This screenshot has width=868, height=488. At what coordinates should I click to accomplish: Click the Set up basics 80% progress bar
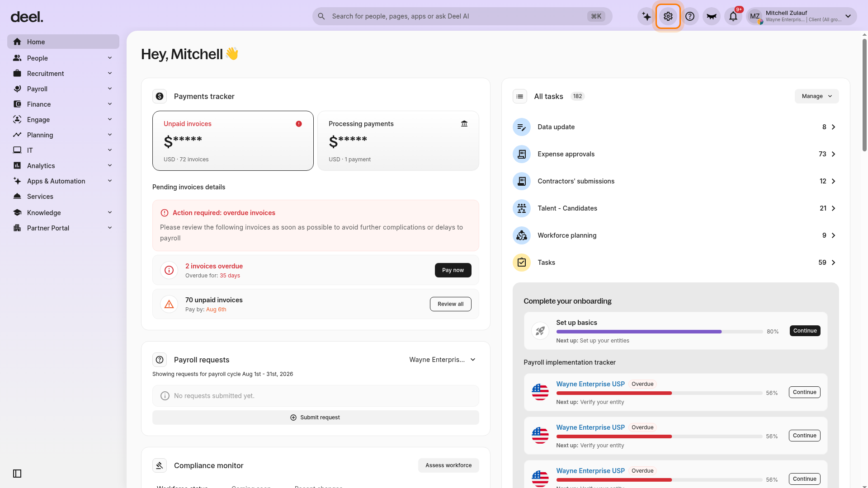click(x=660, y=332)
